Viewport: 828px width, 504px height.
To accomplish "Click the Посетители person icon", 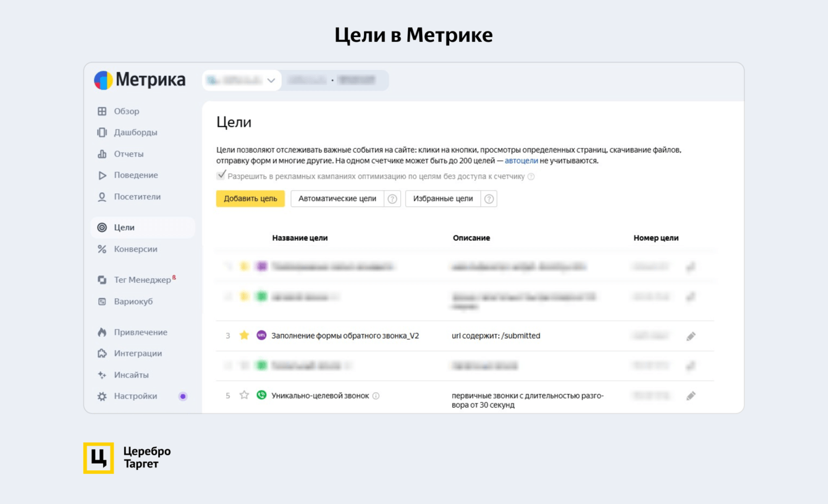I will coord(102,197).
